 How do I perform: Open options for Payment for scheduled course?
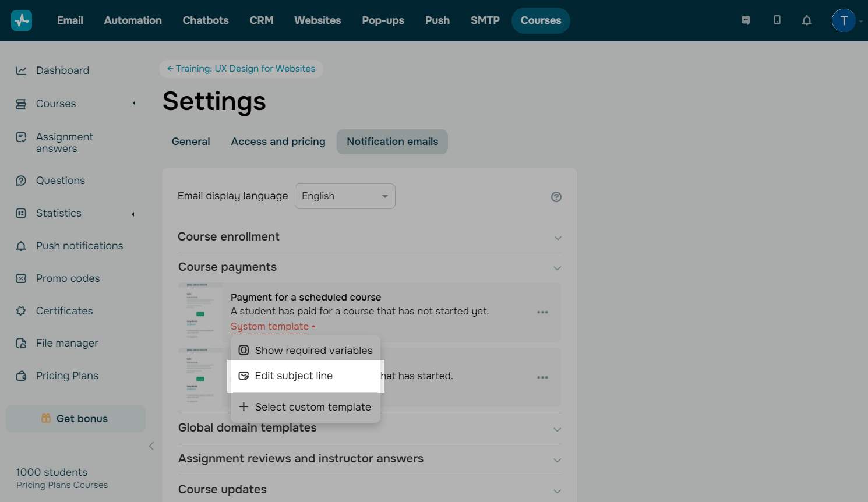[542, 312]
